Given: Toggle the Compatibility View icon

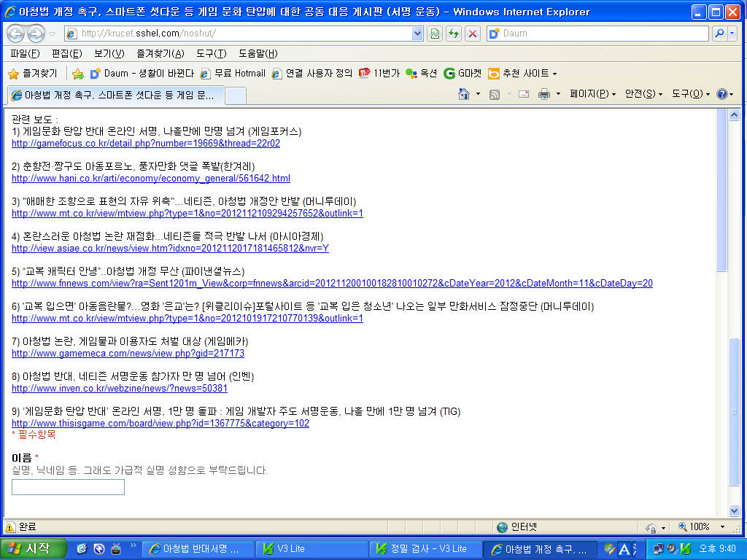Looking at the screenshot, I should 435,34.
